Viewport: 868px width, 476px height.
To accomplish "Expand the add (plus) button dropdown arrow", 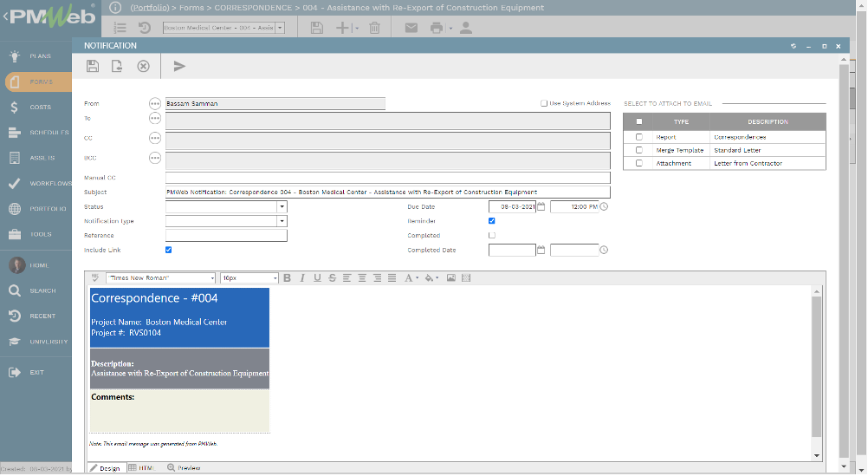I will click(x=357, y=29).
